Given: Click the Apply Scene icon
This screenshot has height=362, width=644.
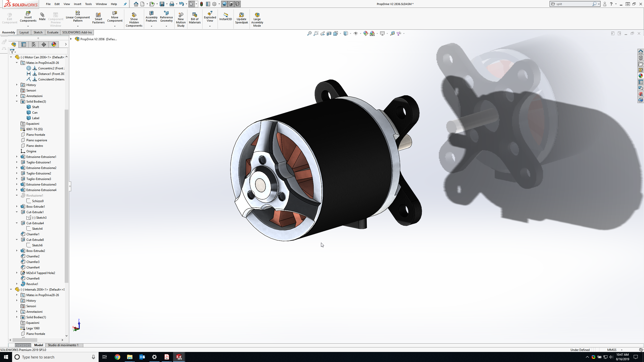Looking at the screenshot, I should (x=372, y=33).
